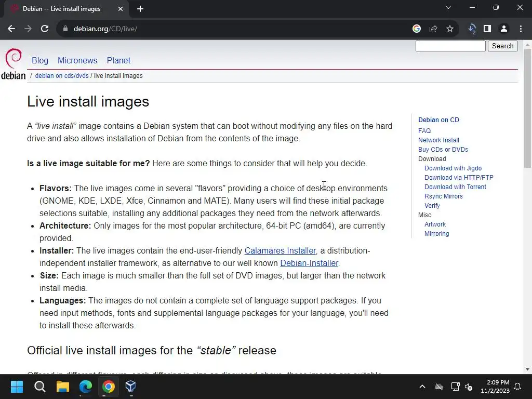Open the Micronews menu link

(77, 60)
